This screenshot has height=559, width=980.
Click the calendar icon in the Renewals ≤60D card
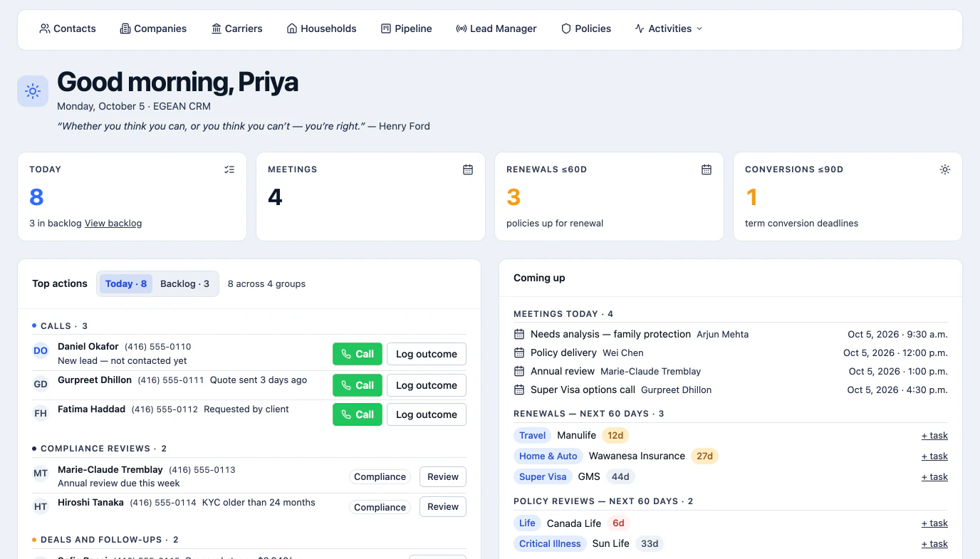707,169
